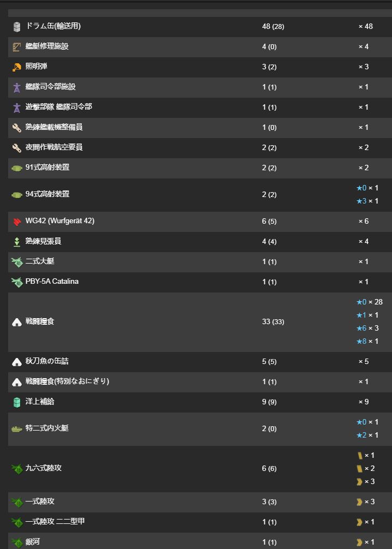Click the landing craft icon for 特二式内火艇
The width and height of the screenshot is (392, 549).
17,429
